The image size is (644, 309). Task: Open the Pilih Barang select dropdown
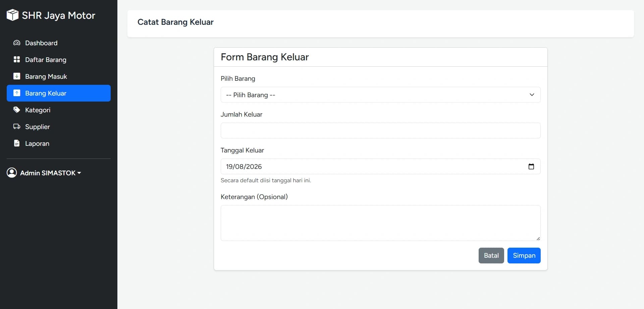[380, 95]
